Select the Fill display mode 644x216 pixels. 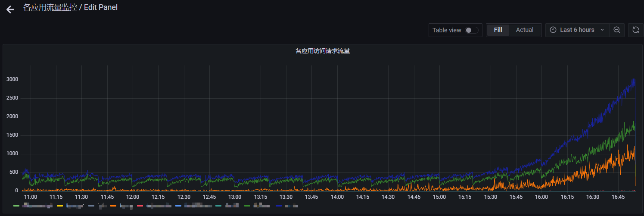498,30
